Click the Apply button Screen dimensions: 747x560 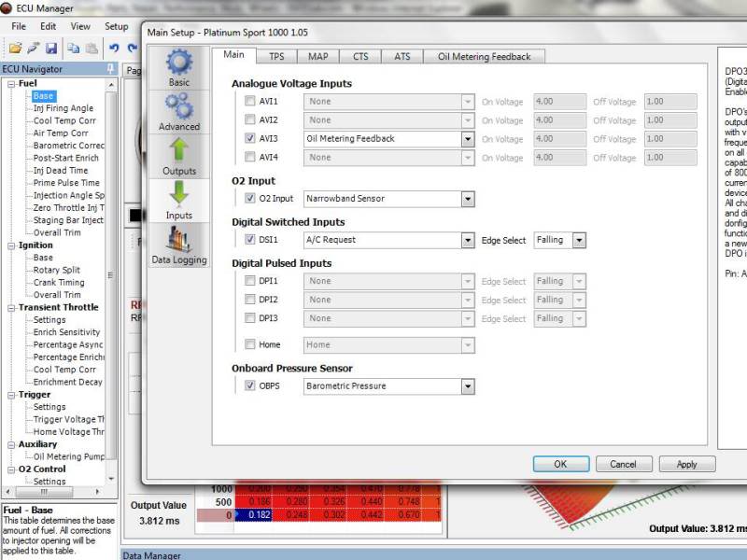click(686, 464)
